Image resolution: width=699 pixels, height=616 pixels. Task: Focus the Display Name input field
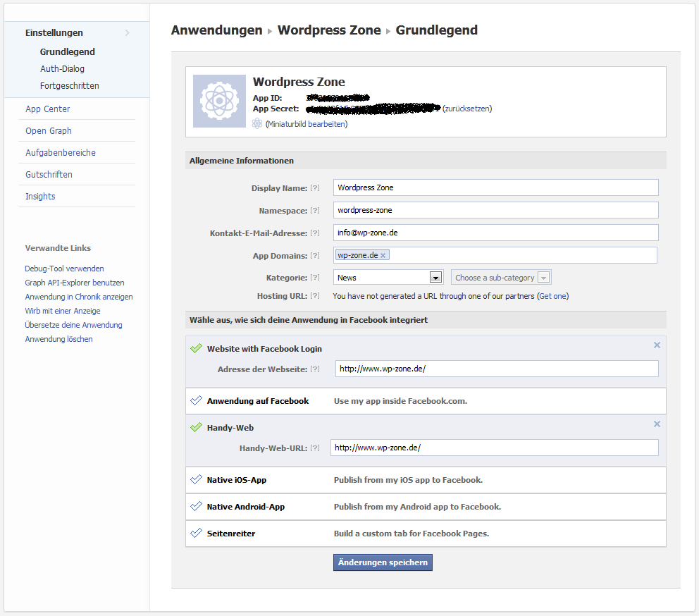(496, 187)
